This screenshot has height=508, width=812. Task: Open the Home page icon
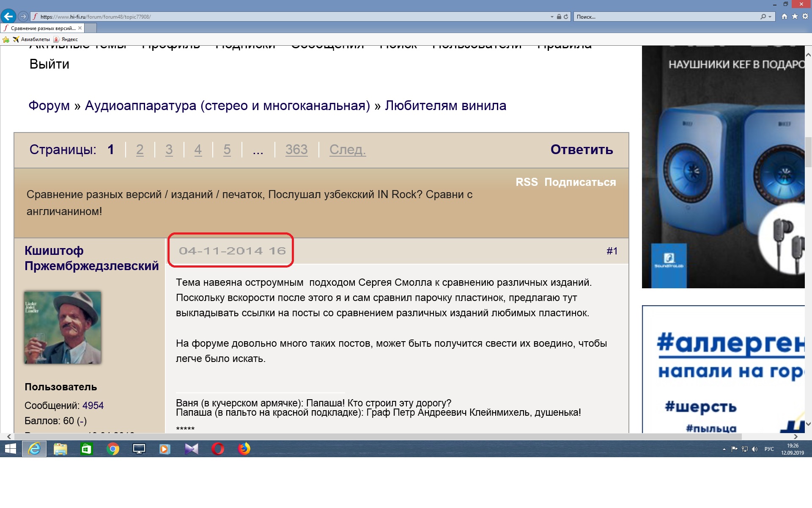pyautogui.click(x=785, y=17)
